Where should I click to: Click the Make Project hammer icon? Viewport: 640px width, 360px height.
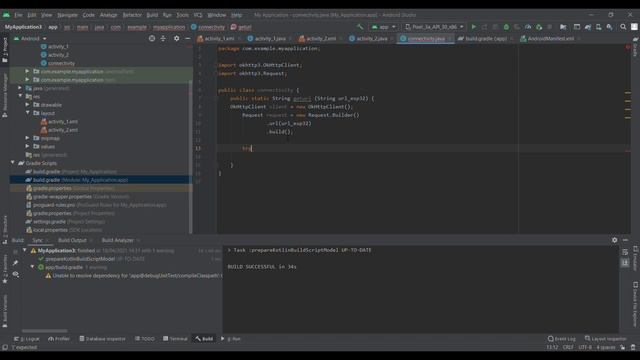point(360,27)
